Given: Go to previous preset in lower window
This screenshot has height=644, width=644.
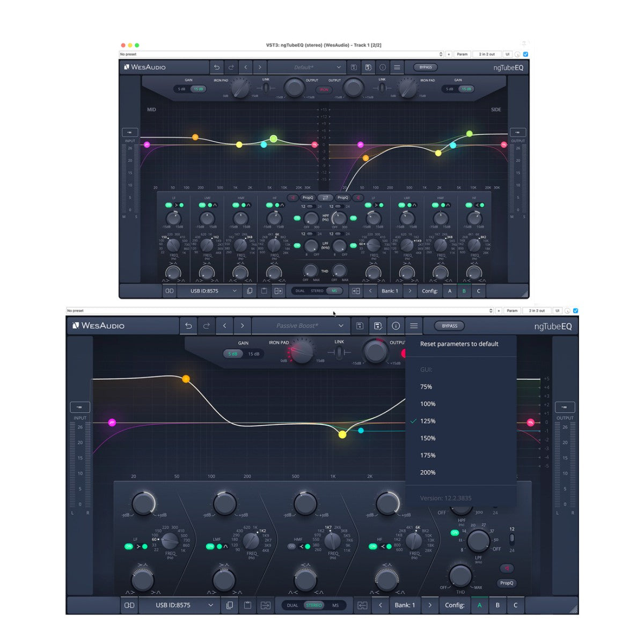Looking at the screenshot, I should tap(224, 326).
